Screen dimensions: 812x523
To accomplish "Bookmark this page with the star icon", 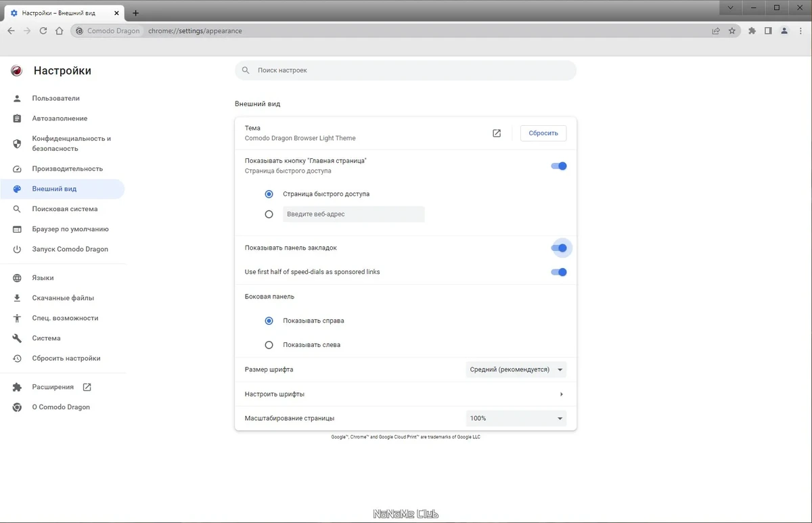I will click(731, 30).
